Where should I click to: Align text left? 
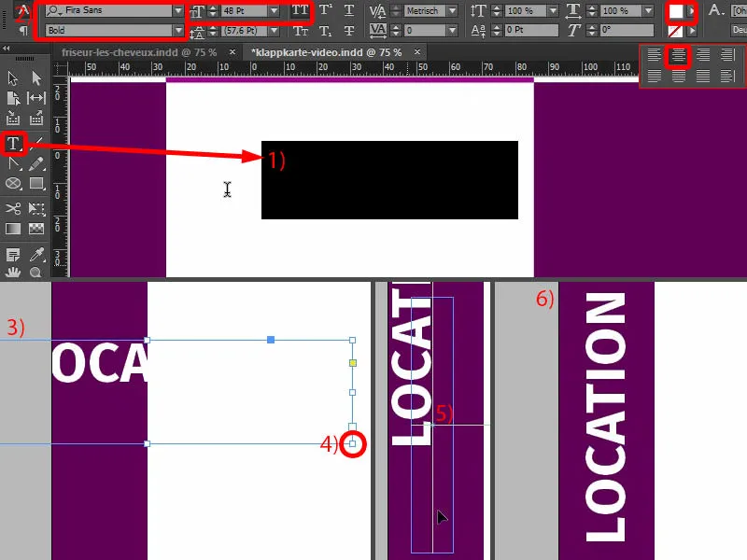(x=655, y=55)
